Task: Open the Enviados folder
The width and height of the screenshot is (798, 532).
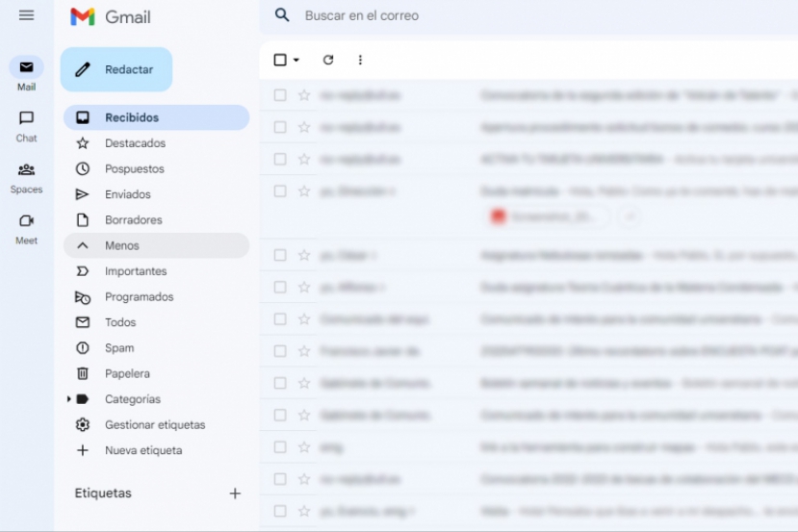Action: pyautogui.click(x=127, y=194)
